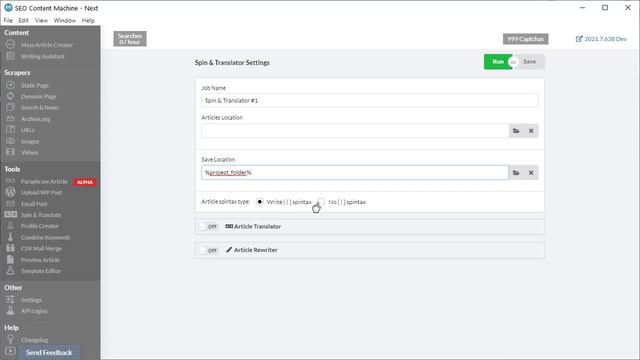Open the Images scraper icon

[x=10, y=141]
